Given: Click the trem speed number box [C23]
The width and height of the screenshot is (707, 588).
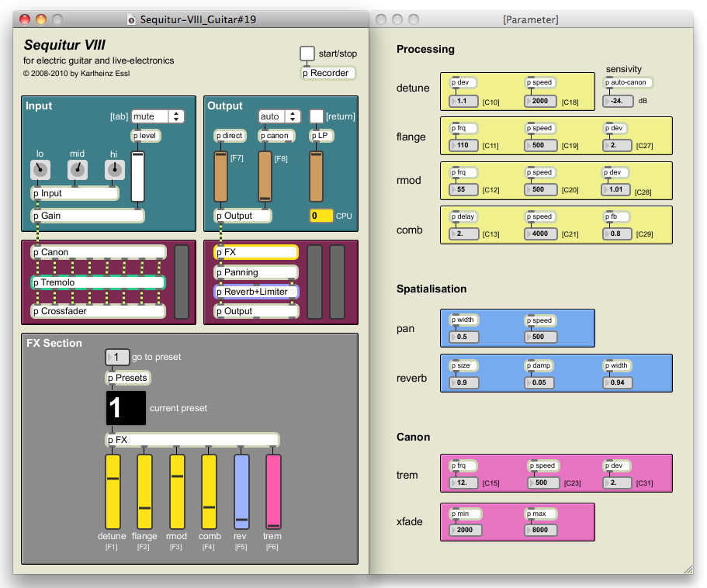Looking at the screenshot, I should point(543,483).
